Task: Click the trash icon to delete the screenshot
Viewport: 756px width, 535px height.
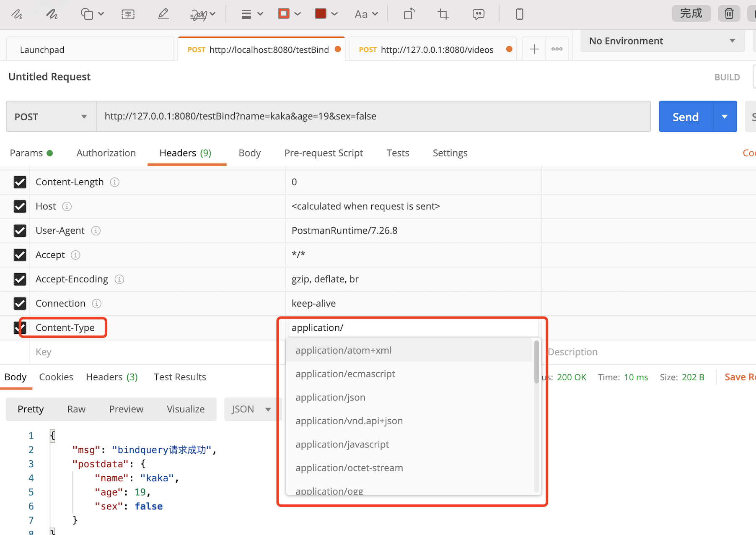Action: click(x=729, y=13)
